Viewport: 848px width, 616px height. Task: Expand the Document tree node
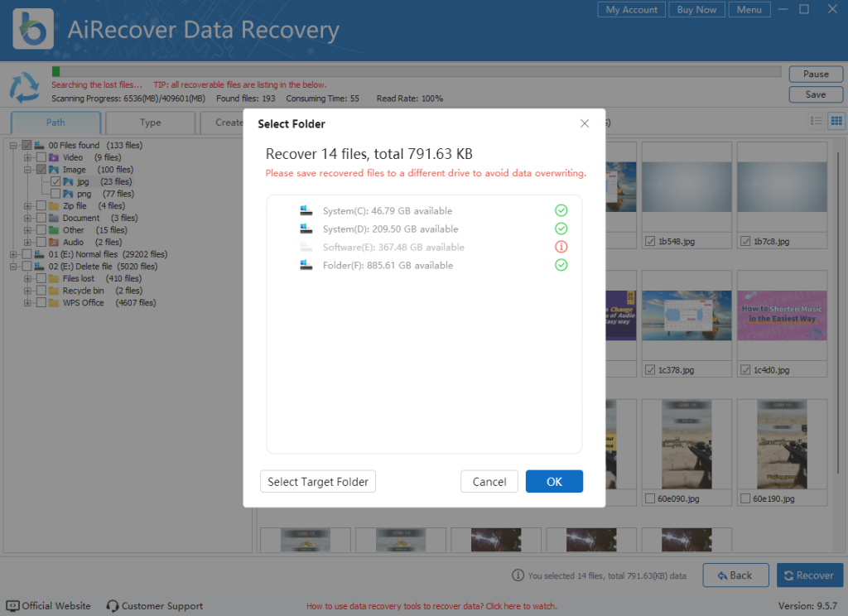pyautogui.click(x=27, y=218)
